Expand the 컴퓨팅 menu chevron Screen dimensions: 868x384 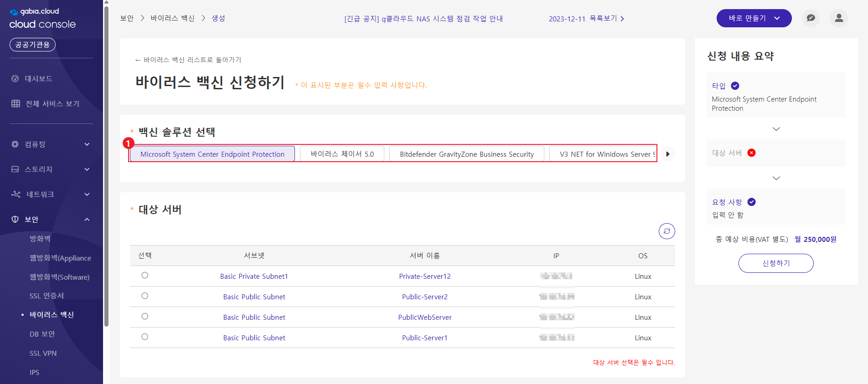tap(87, 144)
